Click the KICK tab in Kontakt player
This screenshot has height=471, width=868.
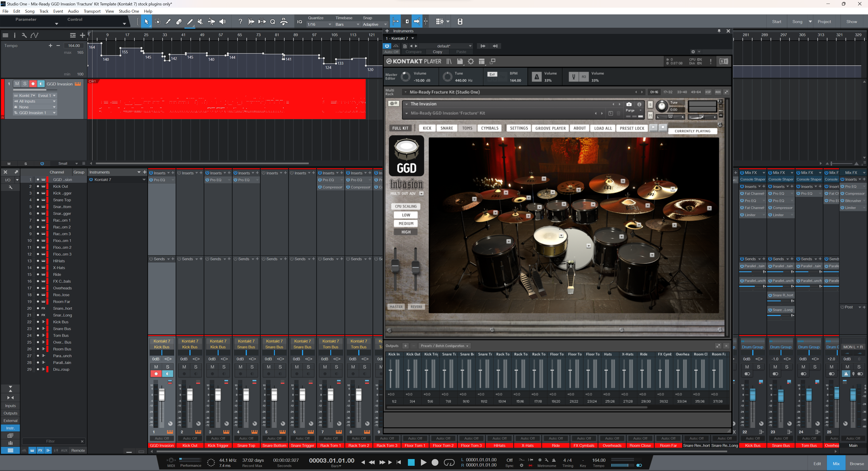(x=425, y=128)
